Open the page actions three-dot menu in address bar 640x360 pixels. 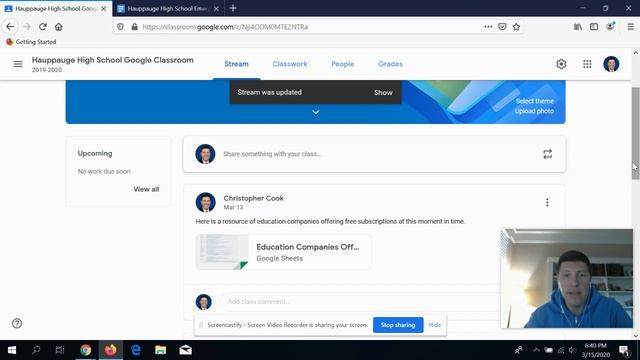click(488, 27)
